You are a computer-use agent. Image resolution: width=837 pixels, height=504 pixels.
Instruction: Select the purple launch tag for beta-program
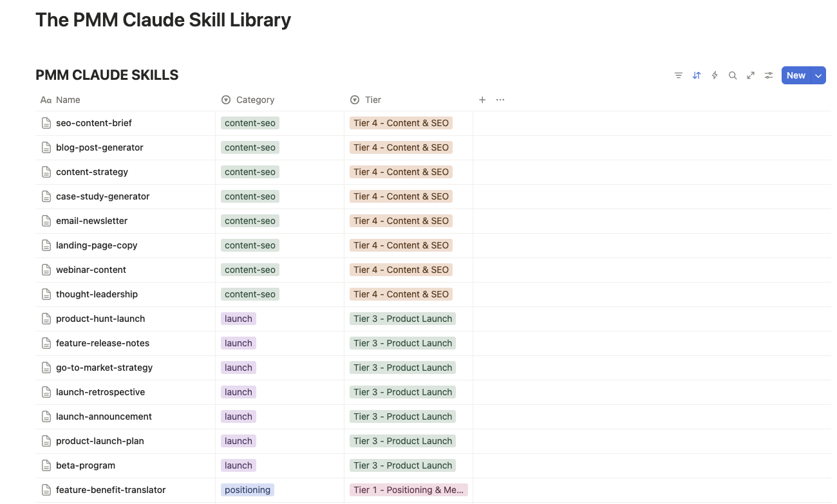tap(238, 465)
